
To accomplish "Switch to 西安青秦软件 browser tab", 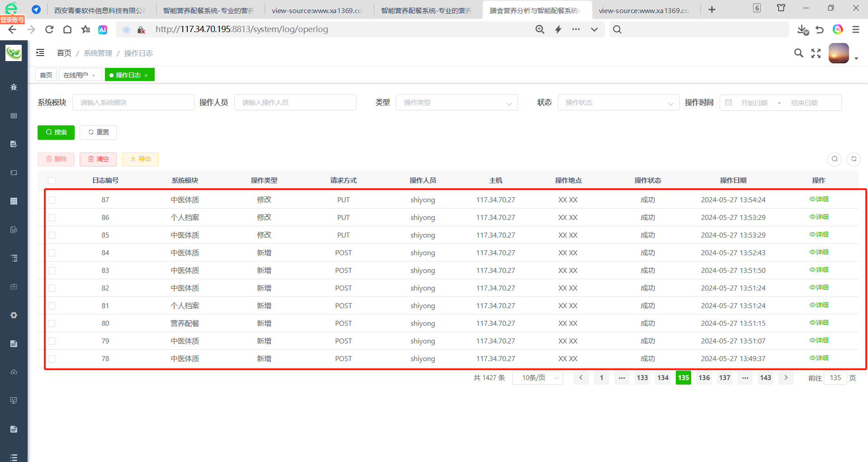I will coord(100,10).
